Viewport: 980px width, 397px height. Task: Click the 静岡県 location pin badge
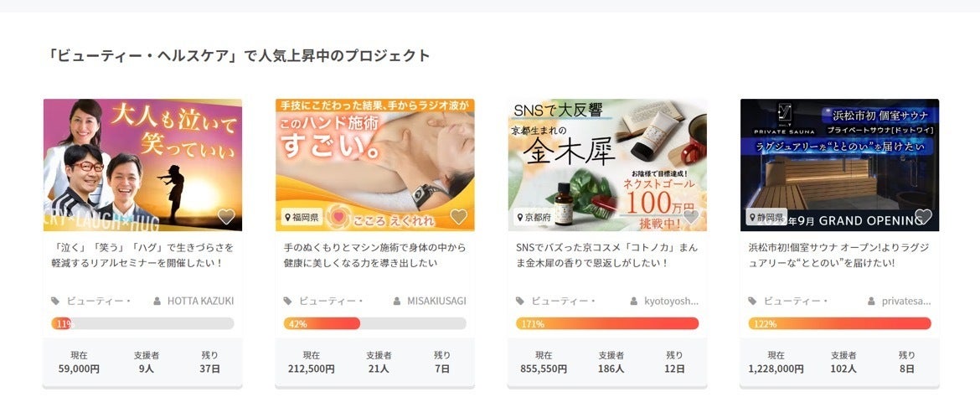pyautogui.click(x=766, y=217)
